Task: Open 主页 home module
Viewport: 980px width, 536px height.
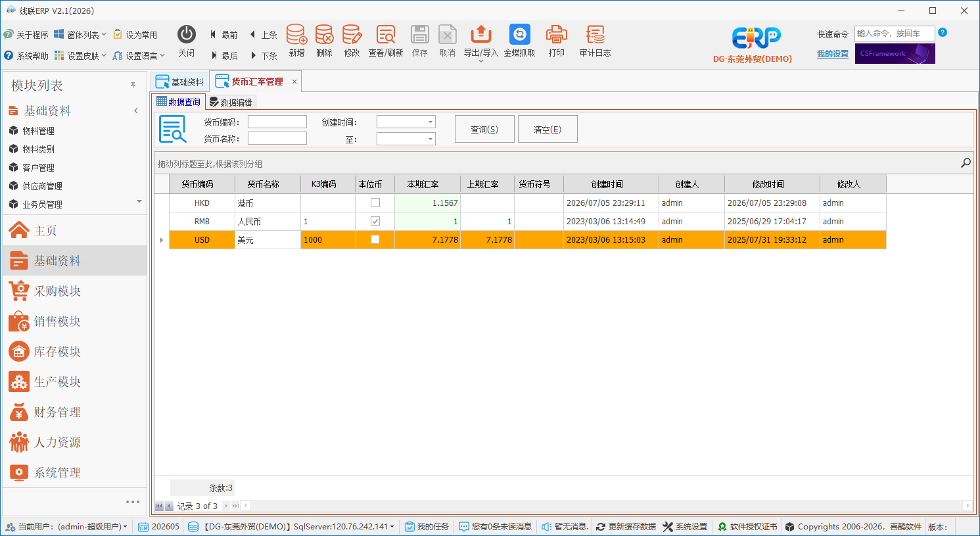Action: [74, 230]
